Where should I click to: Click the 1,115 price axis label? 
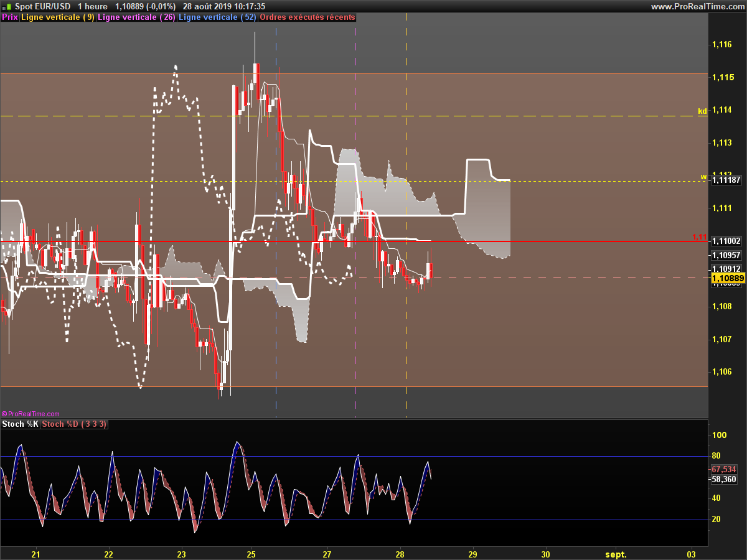pyautogui.click(x=722, y=77)
